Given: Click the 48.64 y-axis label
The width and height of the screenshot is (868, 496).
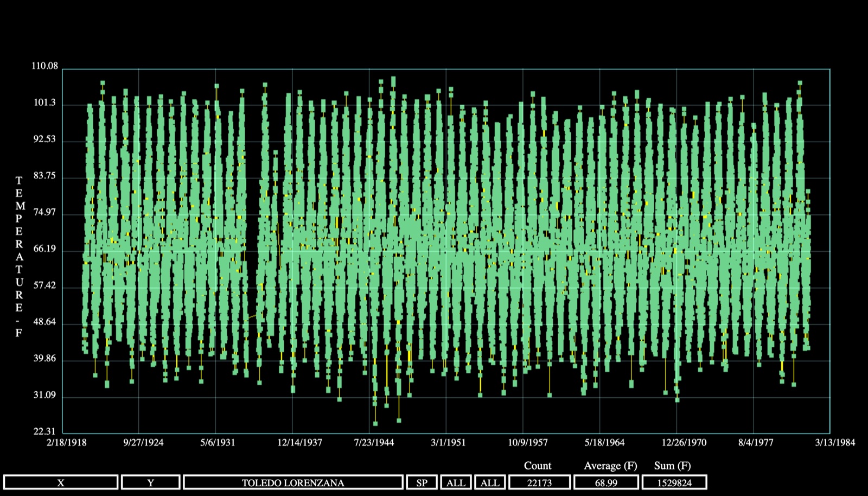Looking at the screenshot, I should [x=44, y=322].
